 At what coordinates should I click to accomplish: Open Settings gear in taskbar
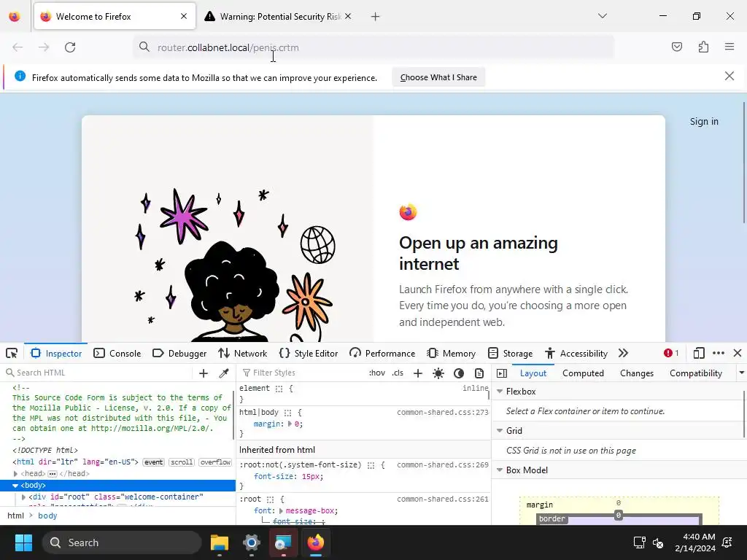point(252,542)
